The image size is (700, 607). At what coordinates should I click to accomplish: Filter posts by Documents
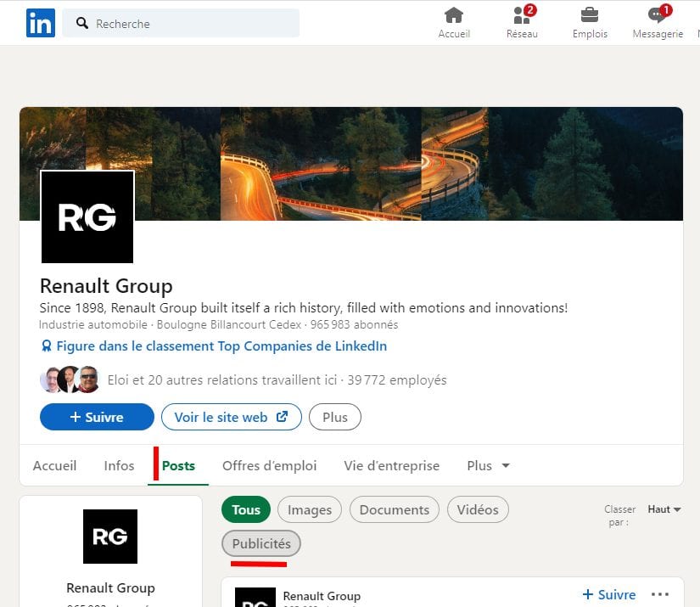pyautogui.click(x=395, y=509)
